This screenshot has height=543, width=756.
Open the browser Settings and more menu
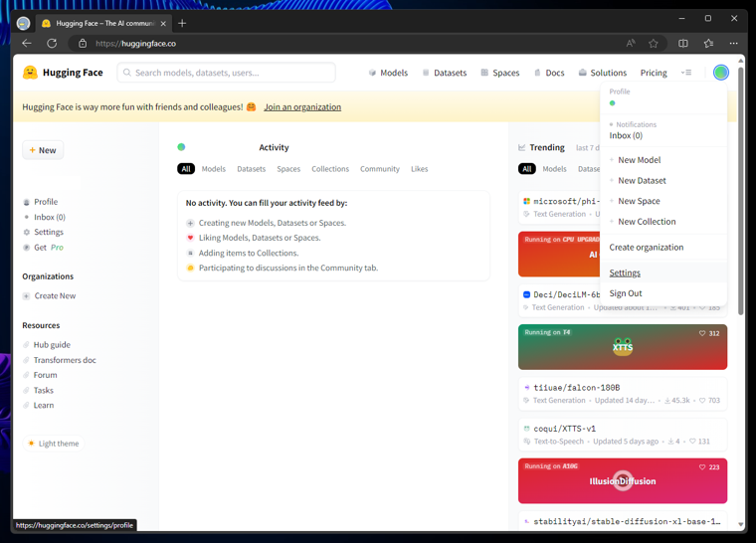733,44
